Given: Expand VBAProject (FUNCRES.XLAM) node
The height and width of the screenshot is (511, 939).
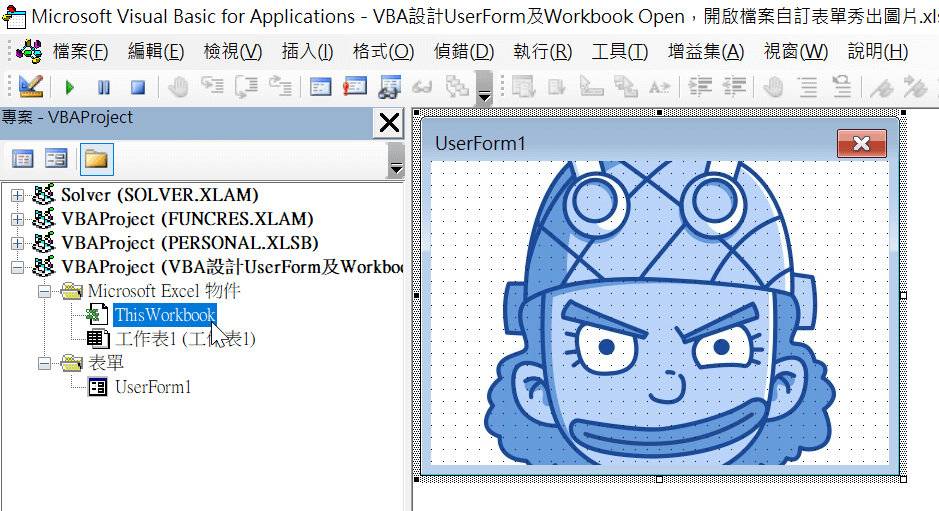Looking at the screenshot, I should (x=17, y=219).
